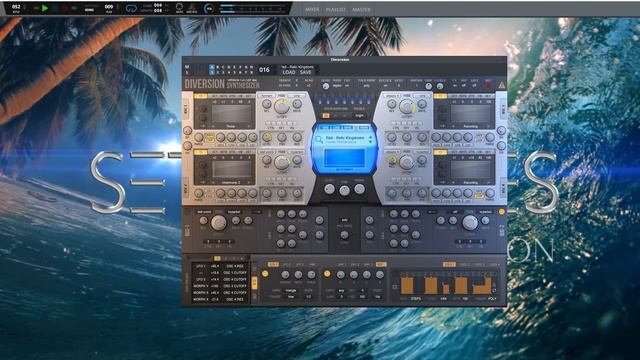
Task: Select the TRNS 1 trance gate tab
Action: point(449,264)
